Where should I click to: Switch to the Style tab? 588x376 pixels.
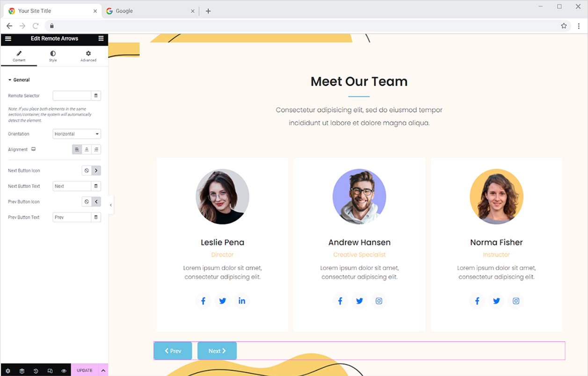tap(53, 56)
